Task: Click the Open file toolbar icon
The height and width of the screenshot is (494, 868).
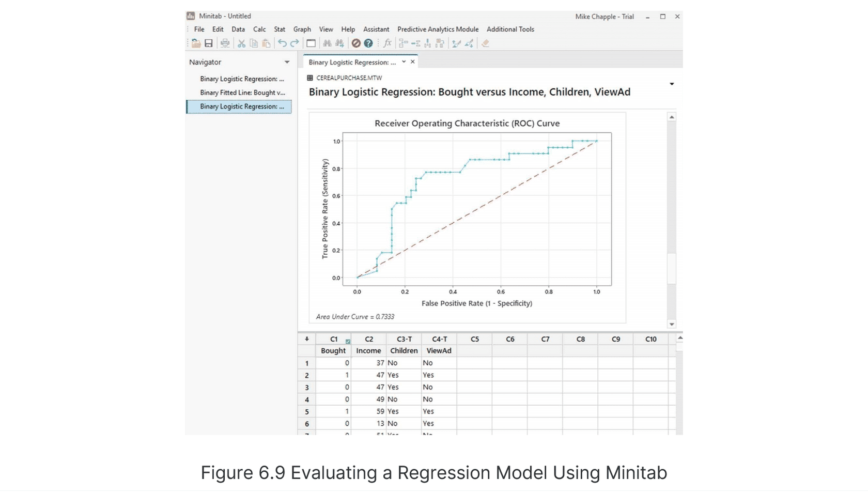Action: point(196,43)
